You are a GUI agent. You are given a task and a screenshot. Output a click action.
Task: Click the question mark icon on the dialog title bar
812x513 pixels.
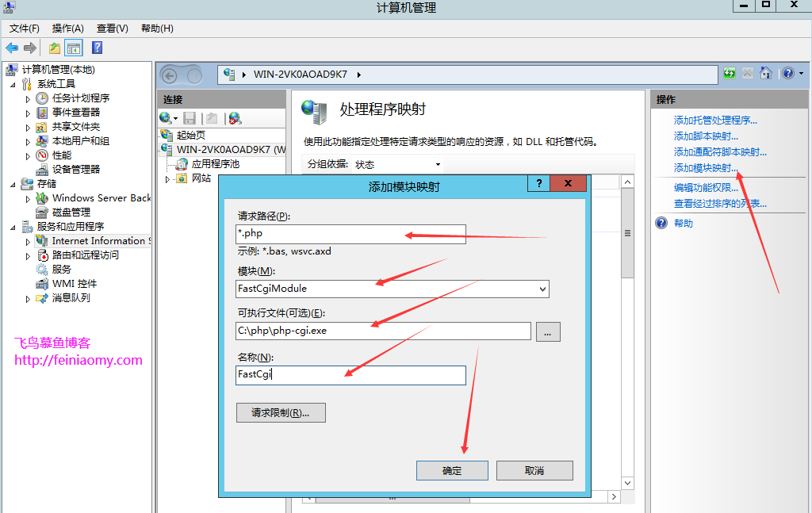(538, 183)
